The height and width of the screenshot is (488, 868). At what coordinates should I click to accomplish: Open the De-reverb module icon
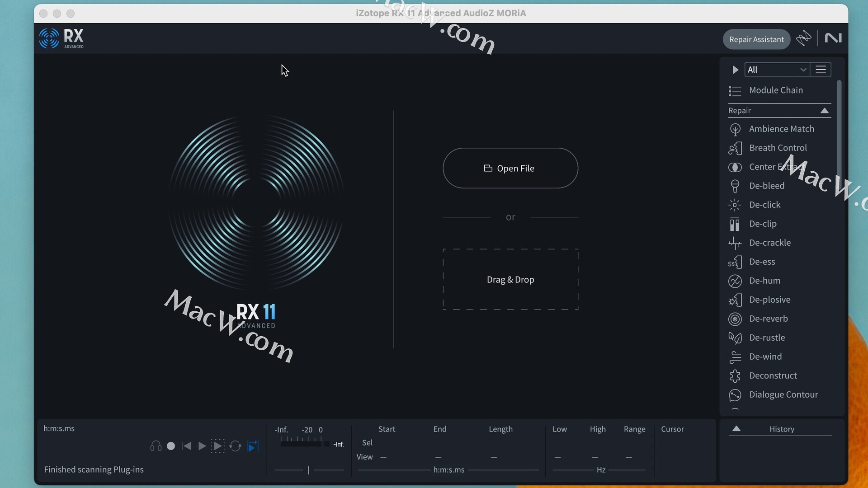coord(735,319)
